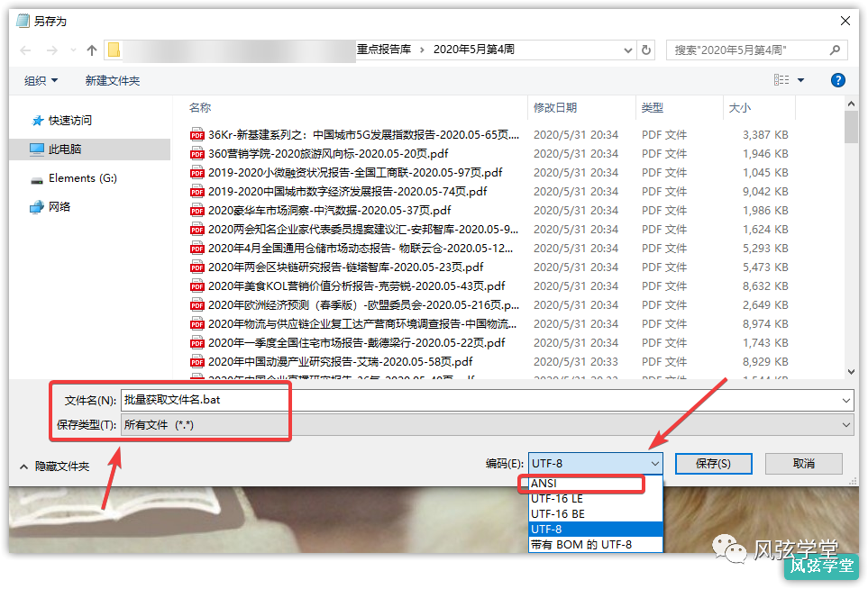Select 此电脑 in navigation pane
This screenshot has height=589, width=868.
tap(89, 149)
